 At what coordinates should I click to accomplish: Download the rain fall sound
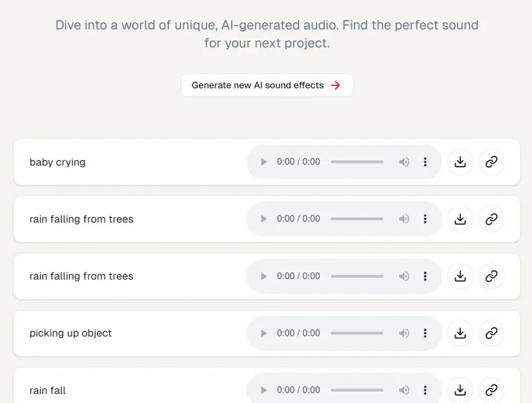[460, 390]
